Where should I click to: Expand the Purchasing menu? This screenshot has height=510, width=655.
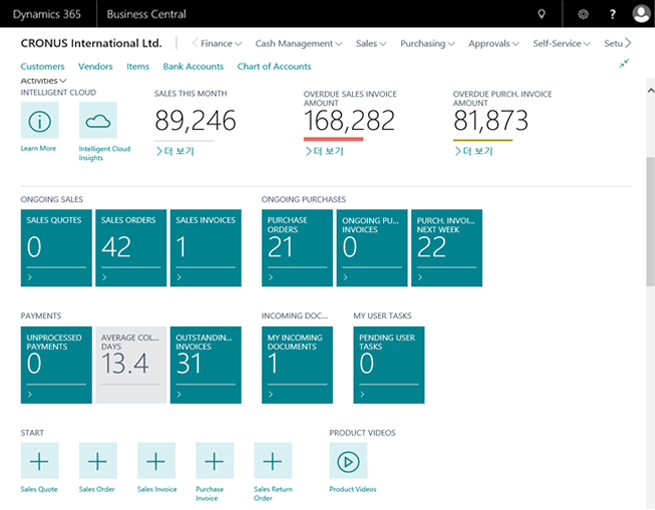tap(427, 43)
